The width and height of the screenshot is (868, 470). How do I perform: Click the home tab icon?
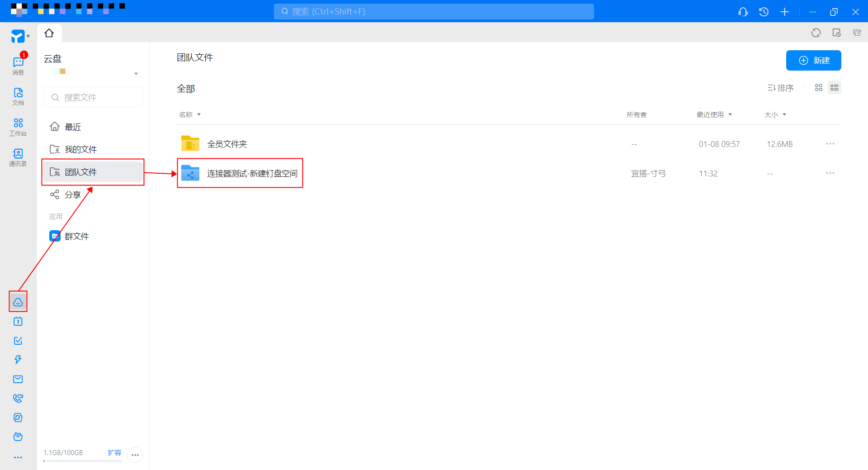[x=49, y=33]
